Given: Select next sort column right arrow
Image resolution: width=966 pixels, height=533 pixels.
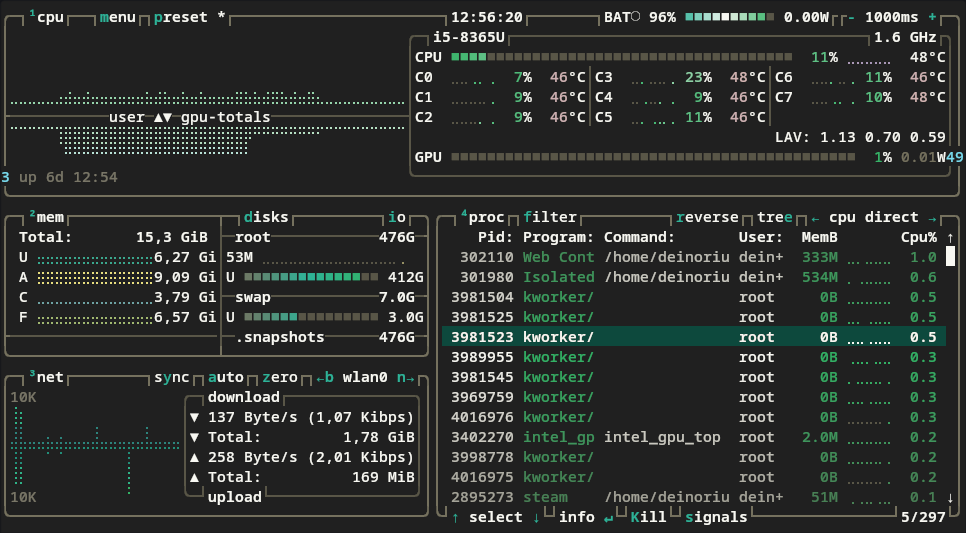Looking at the screenshot, I should click(932, 218).
